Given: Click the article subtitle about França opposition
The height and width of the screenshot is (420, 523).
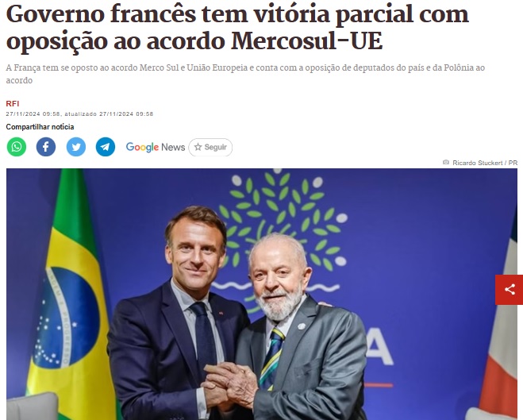Looking at the screenshot, I should pyautogui.click(x=245, y=74).
